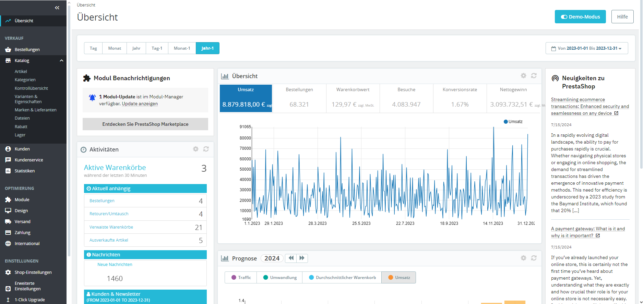644x304 pixels.
Task: Show Besuche KPI in chart
Action: (x=406, y=98)
